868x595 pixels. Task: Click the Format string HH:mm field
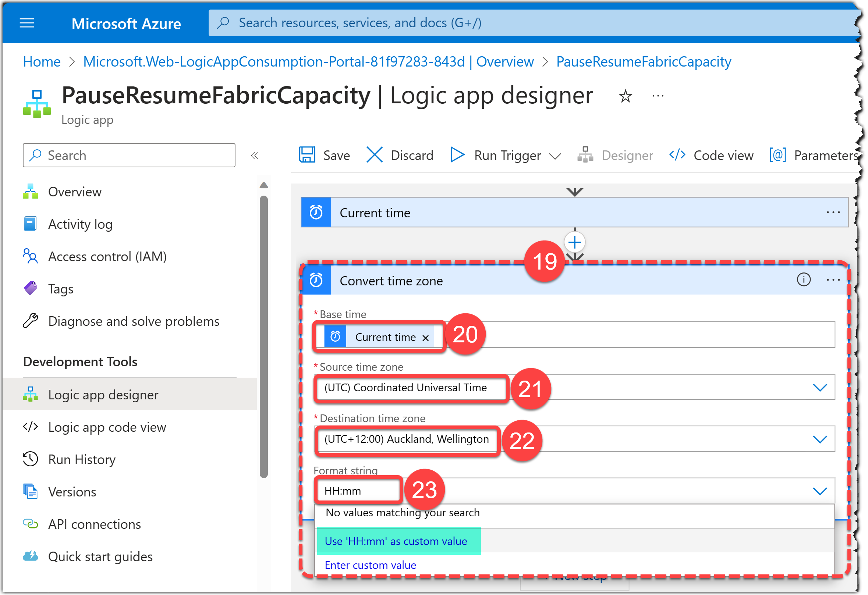click(575, 491)
